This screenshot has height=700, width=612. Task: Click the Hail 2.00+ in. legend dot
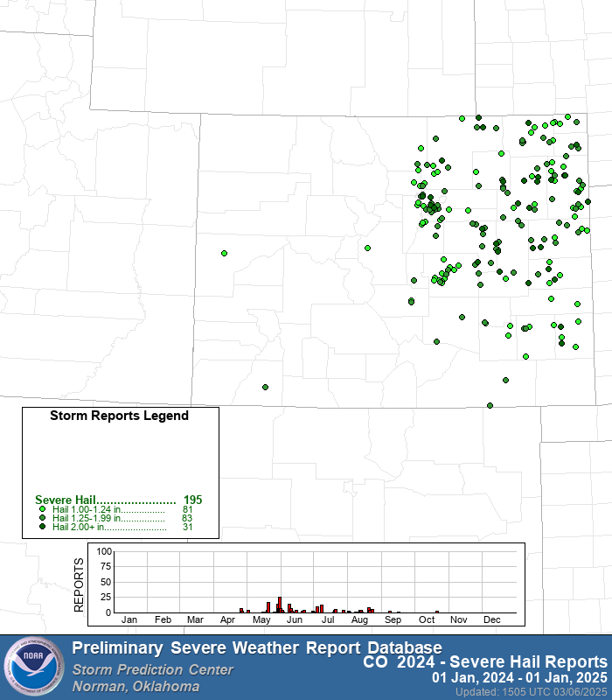(x=43, y=527)
